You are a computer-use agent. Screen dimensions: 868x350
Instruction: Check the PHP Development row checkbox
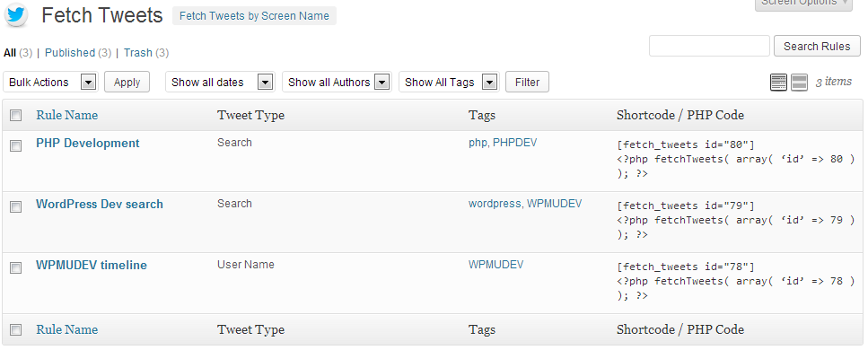[x=16, y=145]
